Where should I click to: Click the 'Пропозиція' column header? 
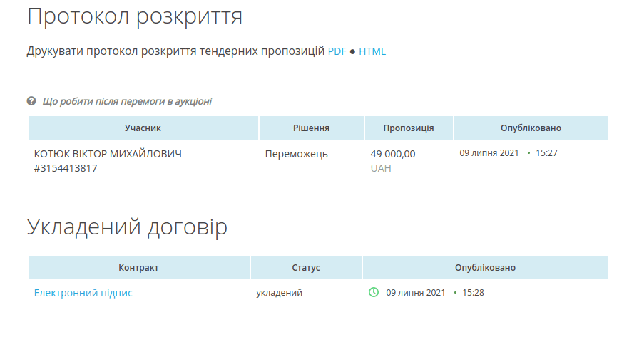[409, 128]
